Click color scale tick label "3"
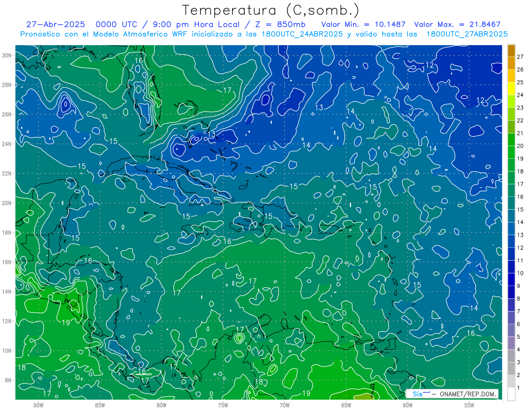 pyautogui.click(x=519, y=362)
